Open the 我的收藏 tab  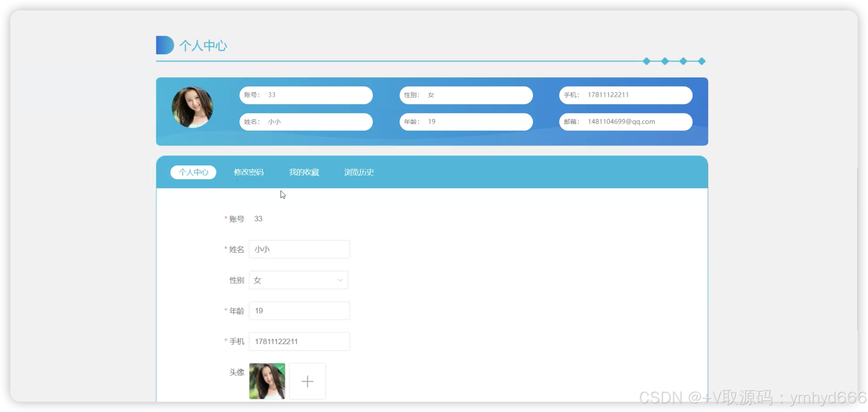(x=303, y=172)
